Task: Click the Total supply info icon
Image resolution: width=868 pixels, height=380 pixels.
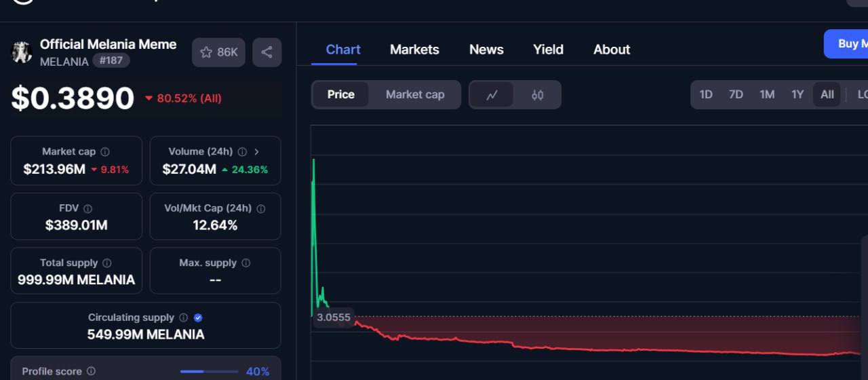Action: pos(106,263)
